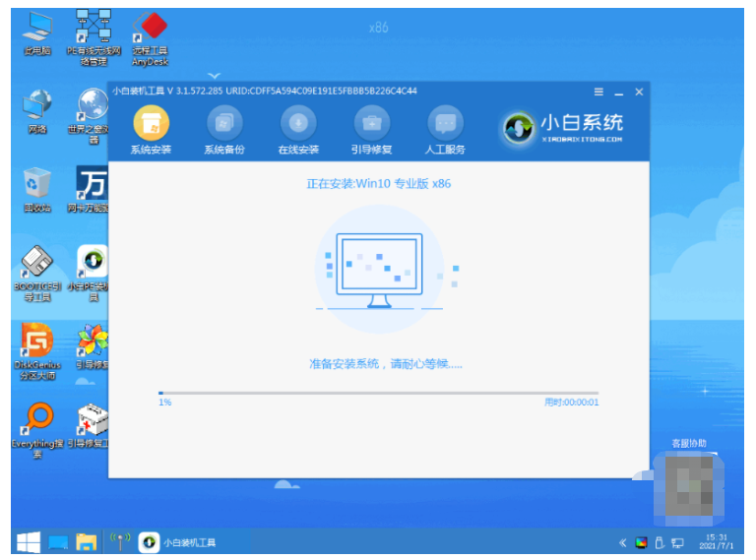Screen dimensions: 756x560
Task: Open the hamburger menu in title bar
Action: coord(598,92)
